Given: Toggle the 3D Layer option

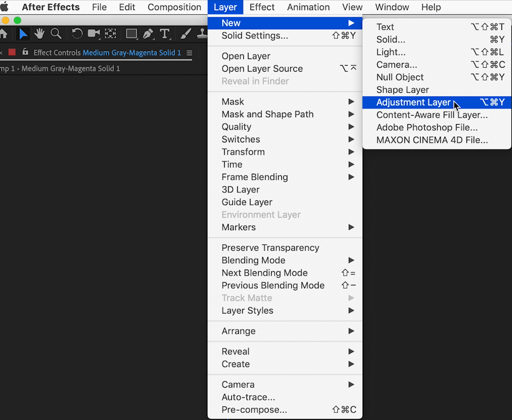Looking at the screenshot, I should click(x=240, y=190).
